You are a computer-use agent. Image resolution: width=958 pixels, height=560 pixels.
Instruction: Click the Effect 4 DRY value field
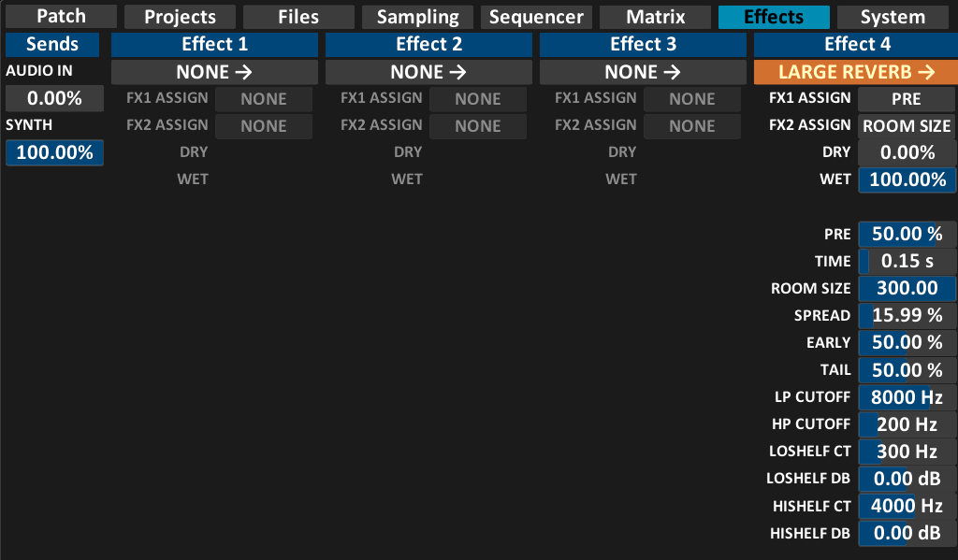pos(907,153)
